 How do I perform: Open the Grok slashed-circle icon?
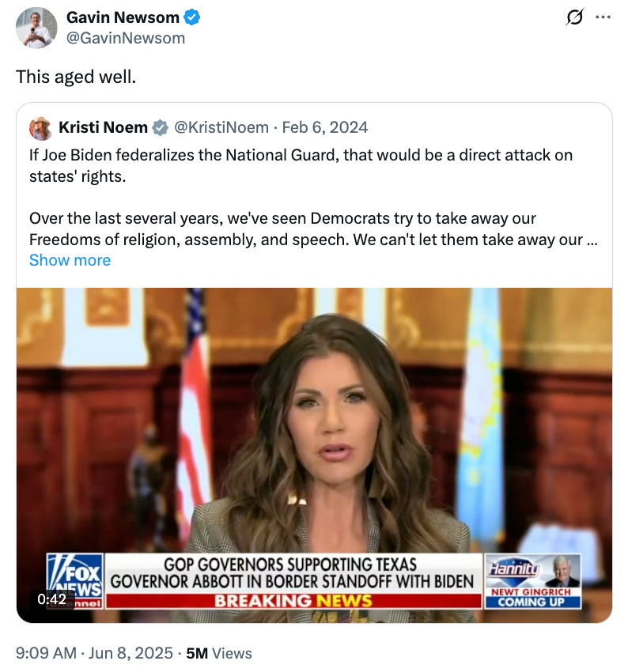coord(574,17)
